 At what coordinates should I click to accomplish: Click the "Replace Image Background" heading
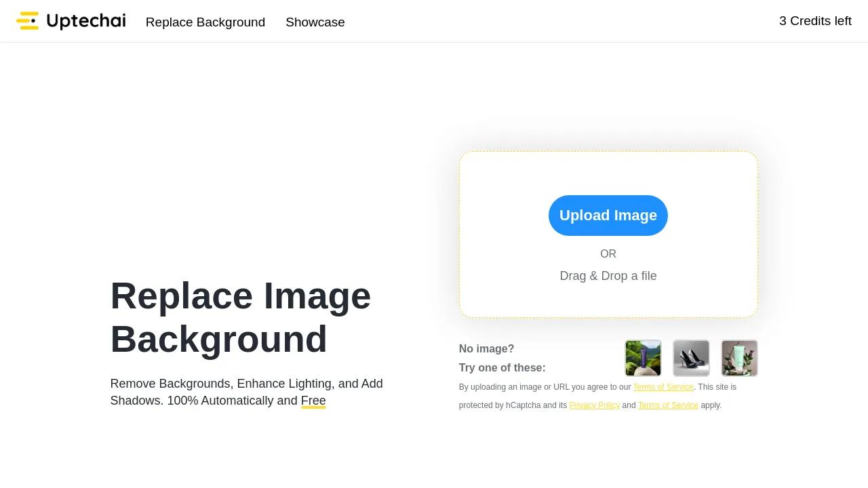tap(241, 317)
